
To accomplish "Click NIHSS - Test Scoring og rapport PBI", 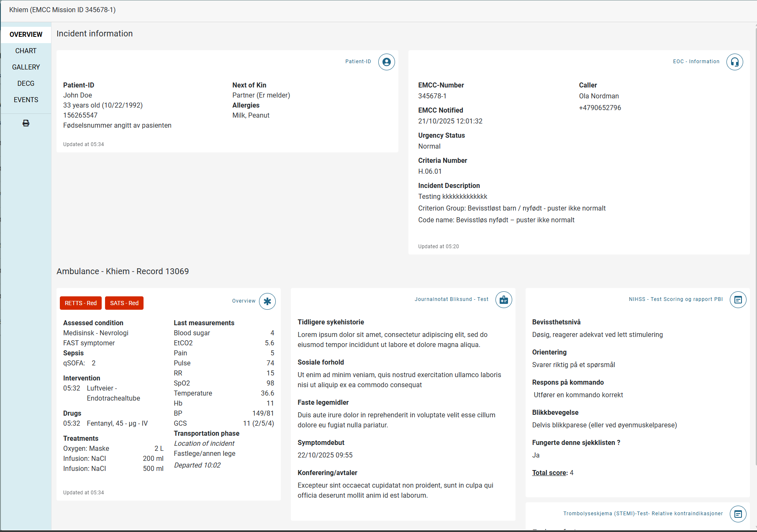I will click(x=676, y=299).
